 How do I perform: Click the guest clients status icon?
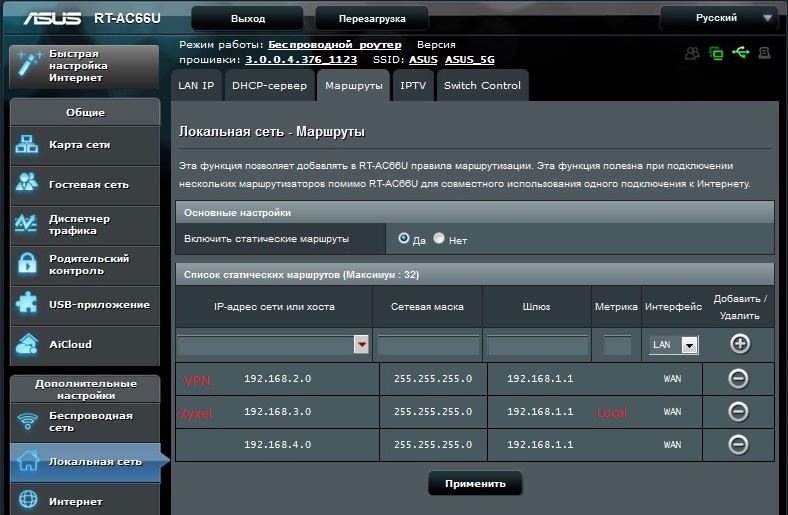click(x=692, y=53)
